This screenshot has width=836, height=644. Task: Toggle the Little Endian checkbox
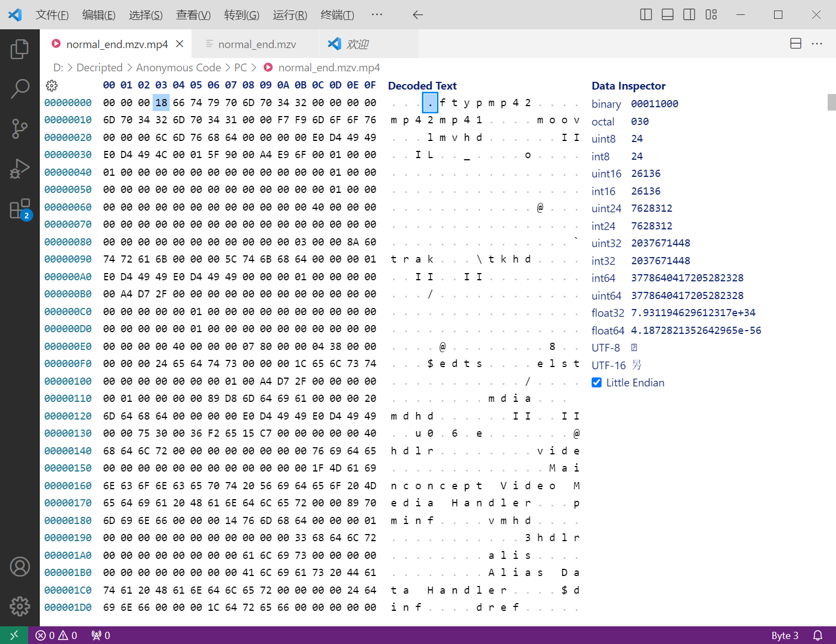[597, 383]
